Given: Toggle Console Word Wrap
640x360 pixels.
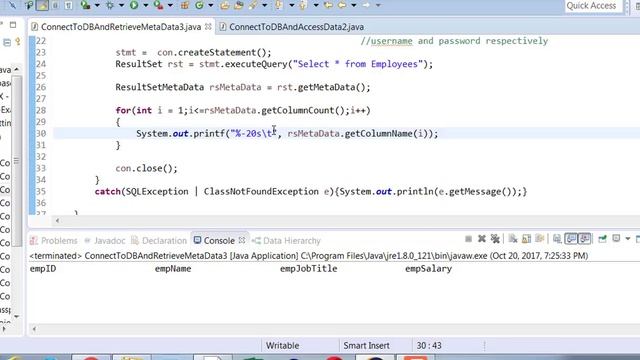Looking at the screenshot, I should [x=539, y=239].
